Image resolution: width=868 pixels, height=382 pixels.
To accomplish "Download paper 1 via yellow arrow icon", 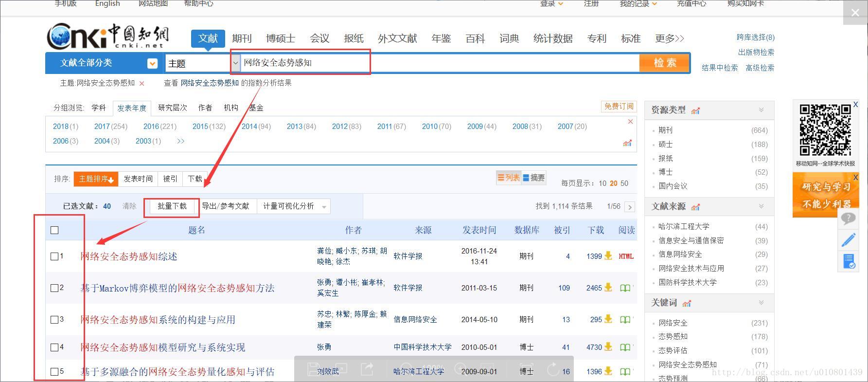I will [x=608, y=256].
